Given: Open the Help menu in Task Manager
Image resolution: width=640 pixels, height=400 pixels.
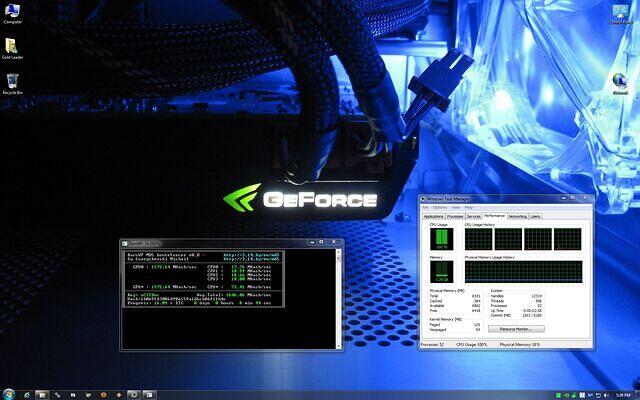Looking at the screenshot, I should [467, 207].
